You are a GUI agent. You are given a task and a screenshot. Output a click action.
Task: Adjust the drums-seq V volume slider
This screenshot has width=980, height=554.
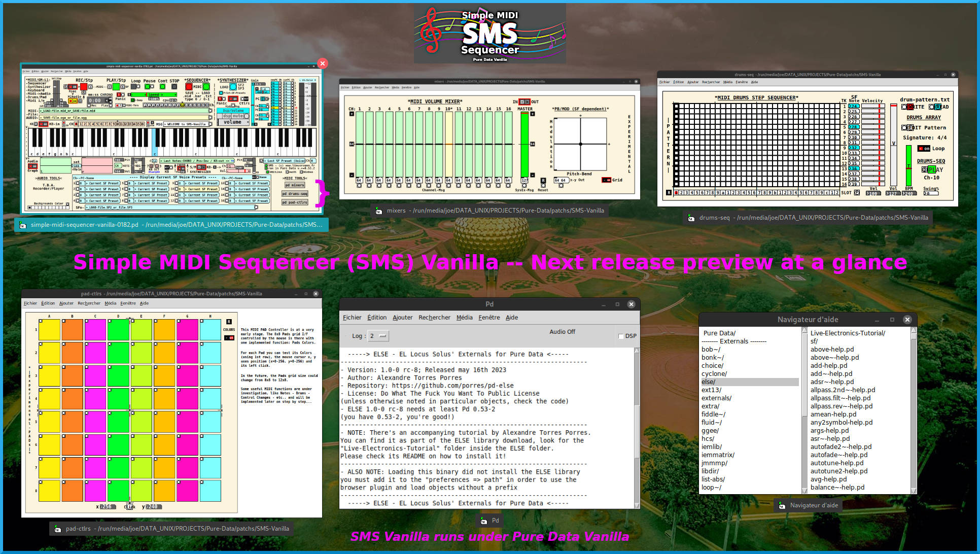[894, 145]
